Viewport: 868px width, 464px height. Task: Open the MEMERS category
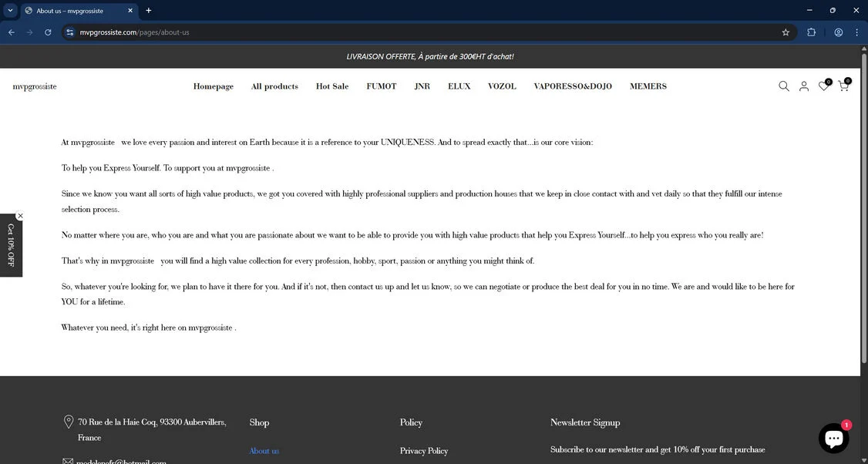pos(648,86)
